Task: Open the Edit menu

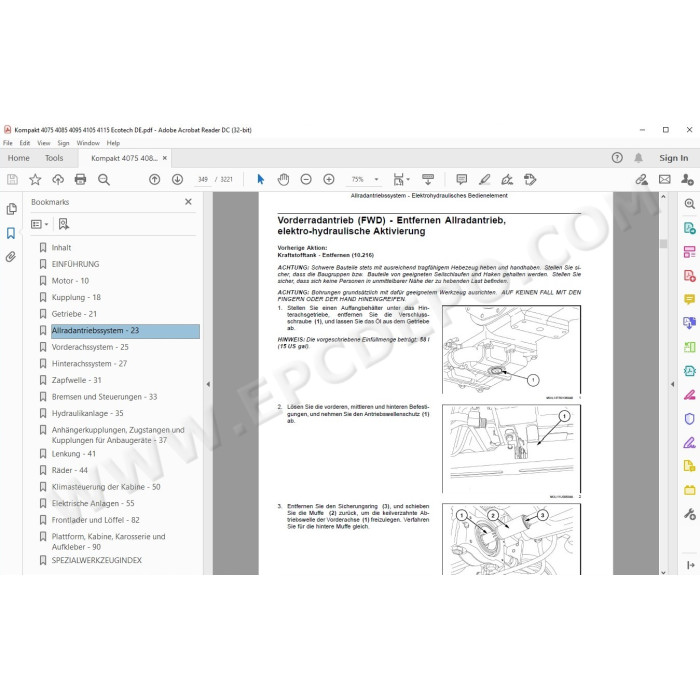Action: 25,143
